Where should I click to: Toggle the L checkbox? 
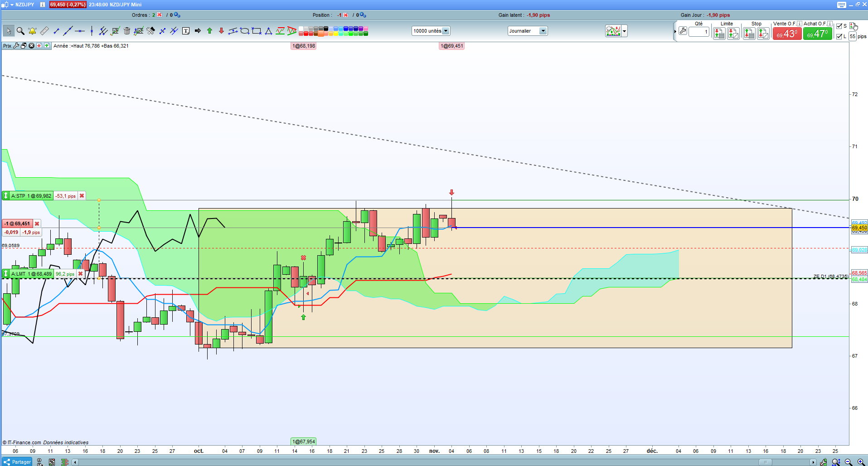(839, 36)
